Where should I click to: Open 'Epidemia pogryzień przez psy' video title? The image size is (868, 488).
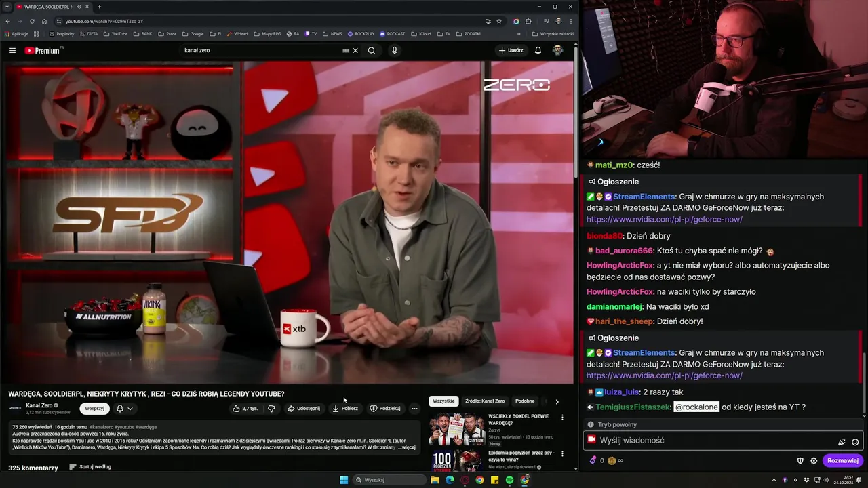coord(521,455)
